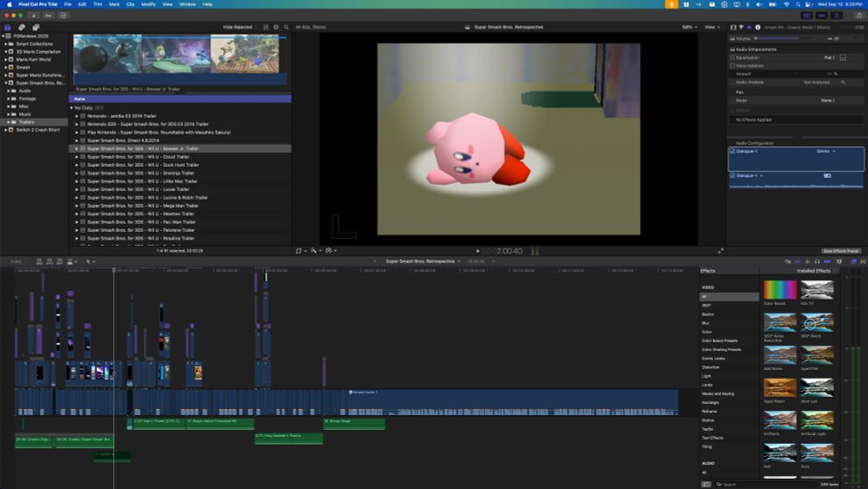Click the timeline Index button
Screen dimensions: 868x489
(x=16, y=261)
